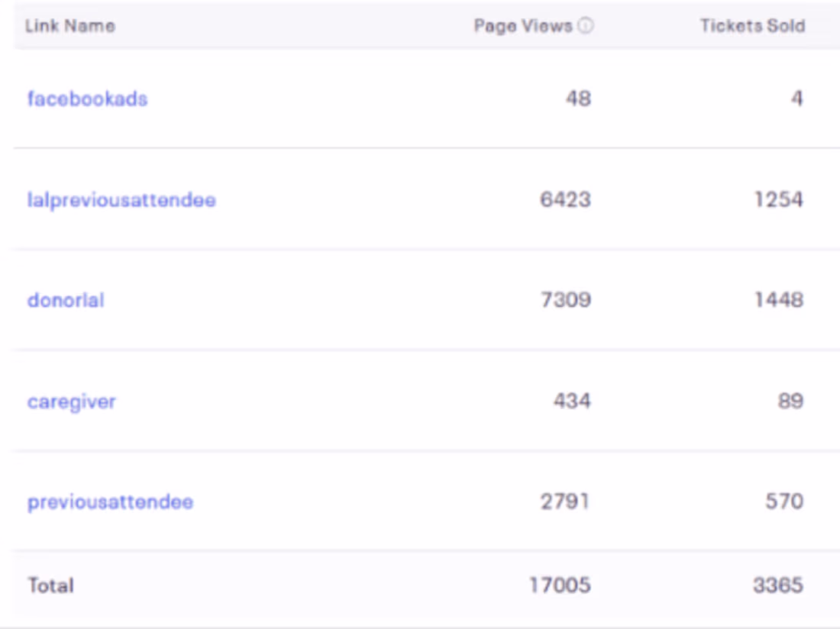
Task: Open the previousattendee tracking link
Action: [x=110, y=502]
